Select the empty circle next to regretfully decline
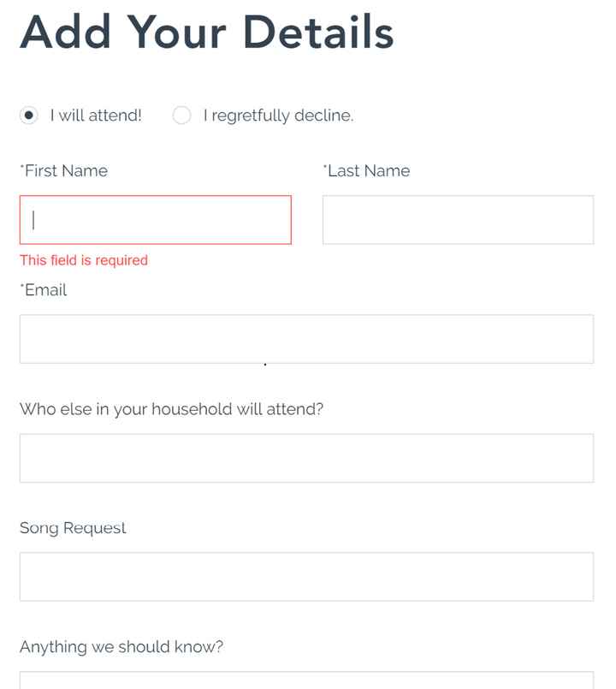 [x=181, y=114]
